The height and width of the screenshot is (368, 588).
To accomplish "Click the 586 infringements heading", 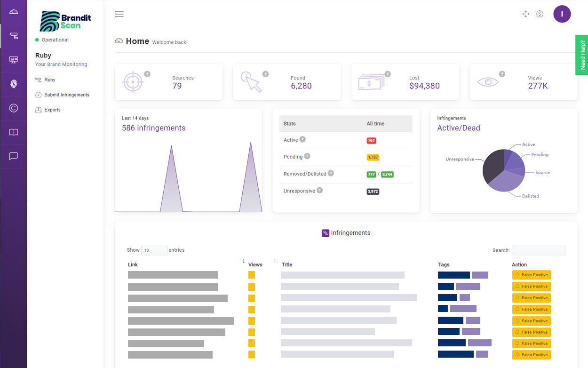I will coord(153,128).
